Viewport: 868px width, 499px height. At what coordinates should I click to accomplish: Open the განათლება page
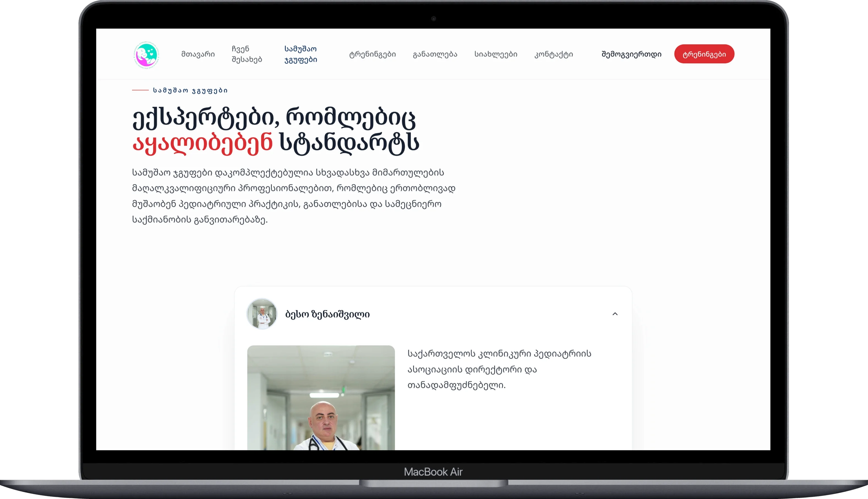click(435, 54)
